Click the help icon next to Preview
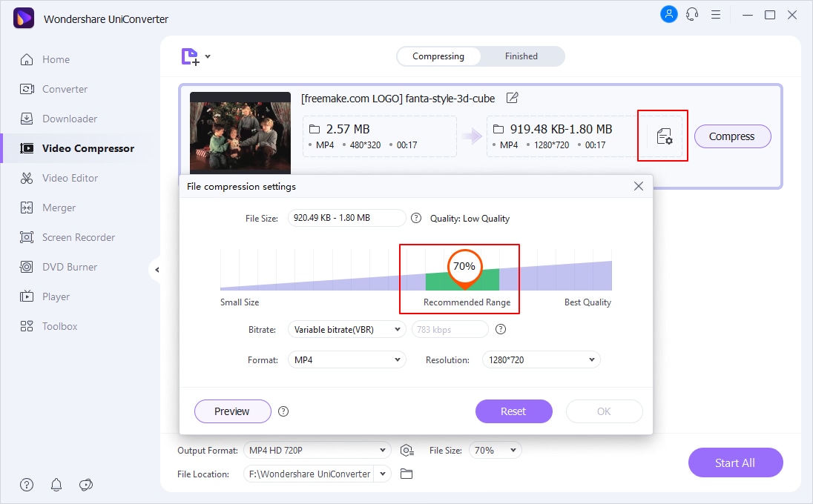 (283, 411)
